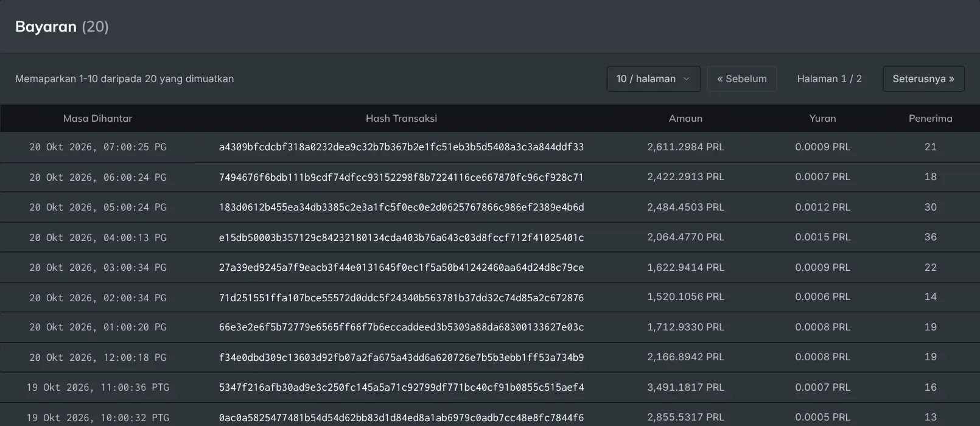Click the Memaparkan 1-10 daripada 20 status text
980x426 pixels.
[x=125, y=79]
